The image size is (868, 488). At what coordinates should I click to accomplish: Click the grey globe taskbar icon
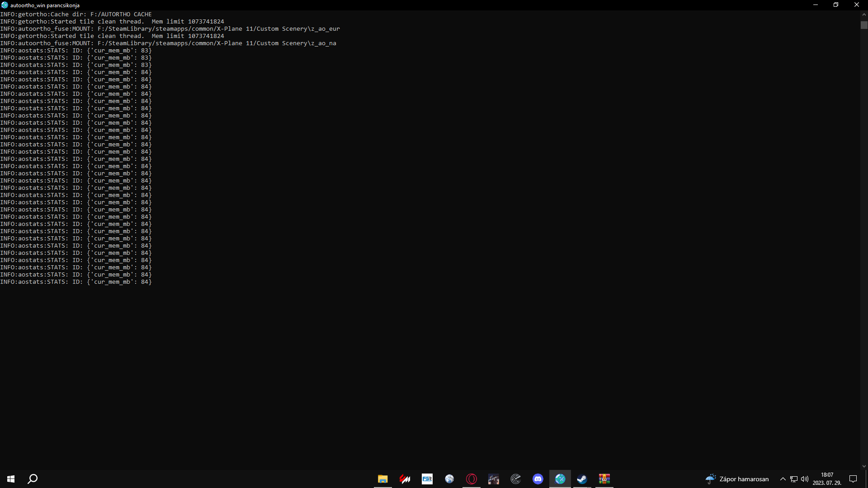449,479
